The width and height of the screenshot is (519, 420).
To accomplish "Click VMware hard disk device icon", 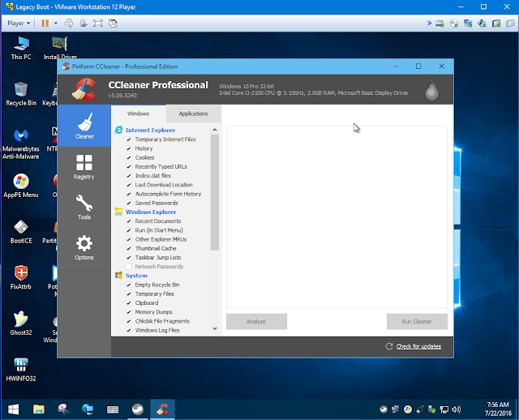I will 440,24.
